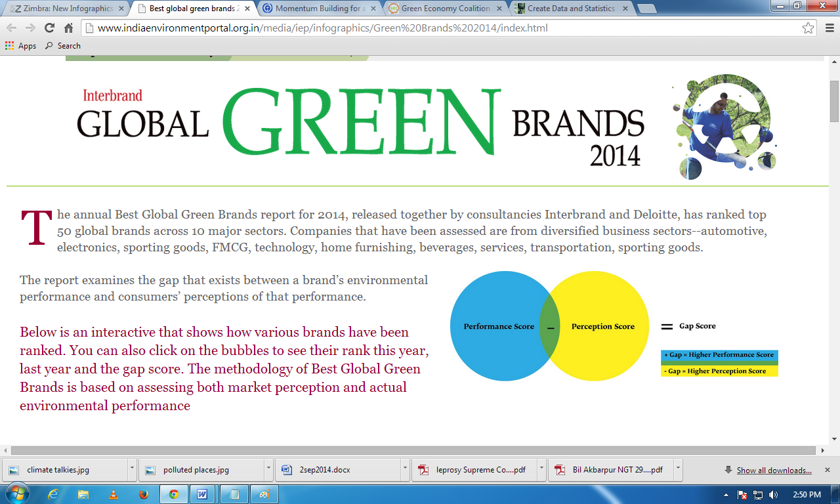Expand options for Bil Akbarpur NGT pdf
The width and height of the screenshot is (840, 504).
pyautogui.click(x=678, y=470)
